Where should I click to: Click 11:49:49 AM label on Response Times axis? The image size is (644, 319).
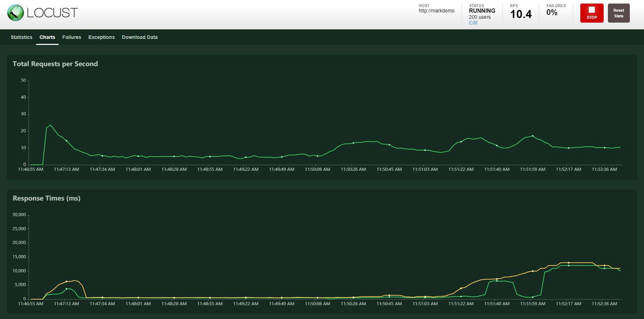(x=282, y=304)
